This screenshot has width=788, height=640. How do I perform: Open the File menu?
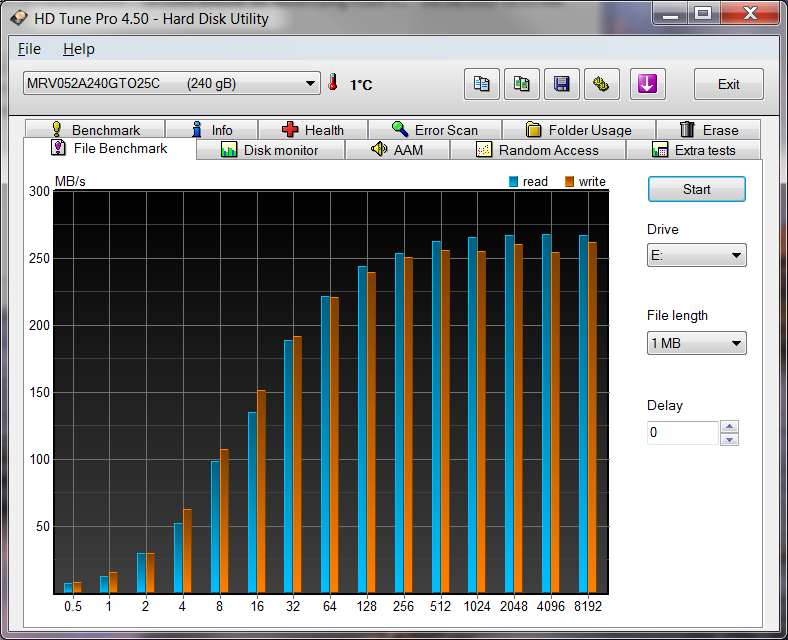pyautogui.click(x=29, y=49)
